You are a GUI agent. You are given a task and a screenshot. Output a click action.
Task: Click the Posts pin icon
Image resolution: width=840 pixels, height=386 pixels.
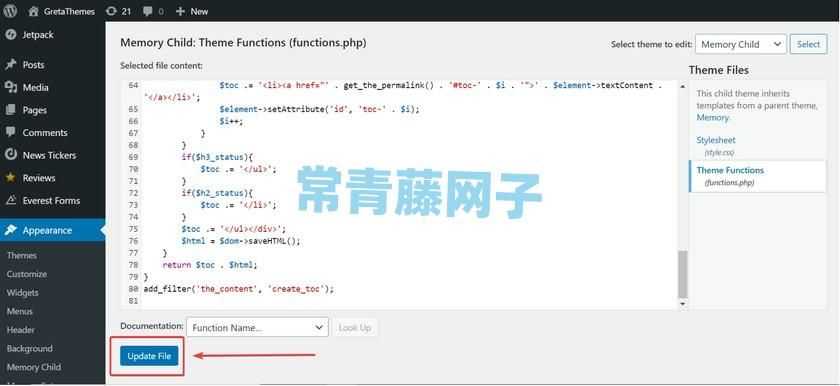tap(10, 65)
